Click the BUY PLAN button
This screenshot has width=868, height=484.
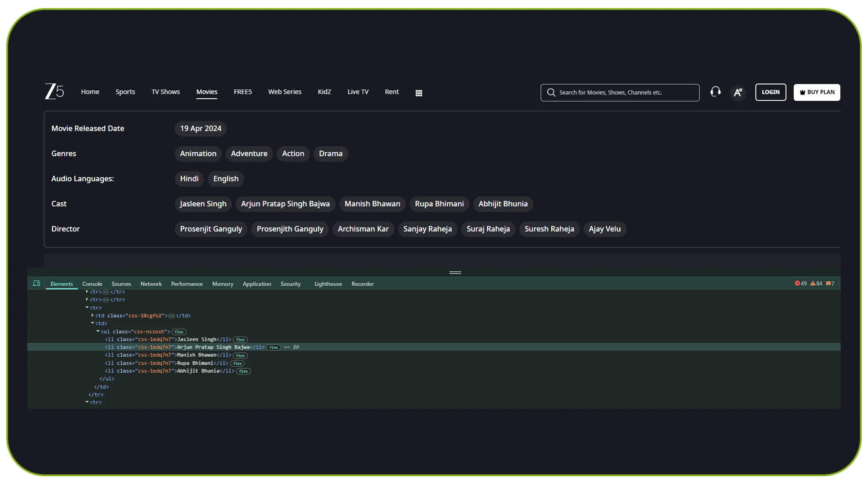(816, 92)
